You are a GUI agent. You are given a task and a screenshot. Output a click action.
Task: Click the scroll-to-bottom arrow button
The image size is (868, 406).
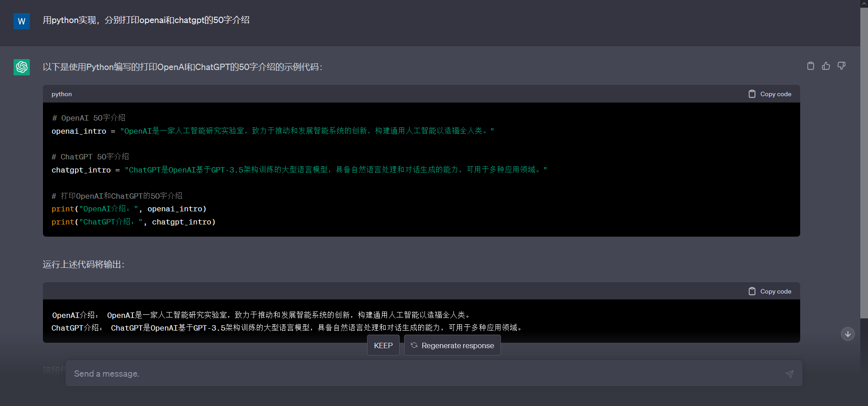tap(848, 334)
